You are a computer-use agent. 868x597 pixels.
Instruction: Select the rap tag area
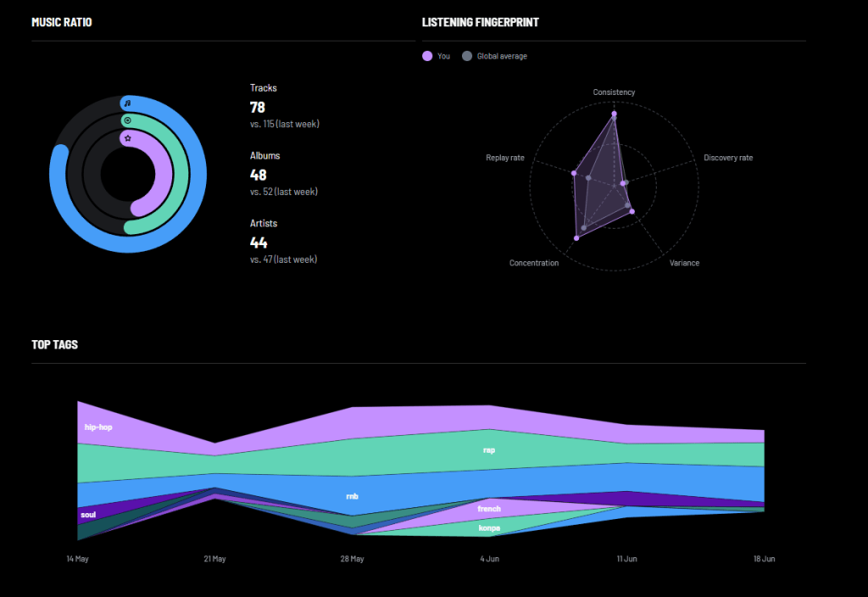click(489, 450)
